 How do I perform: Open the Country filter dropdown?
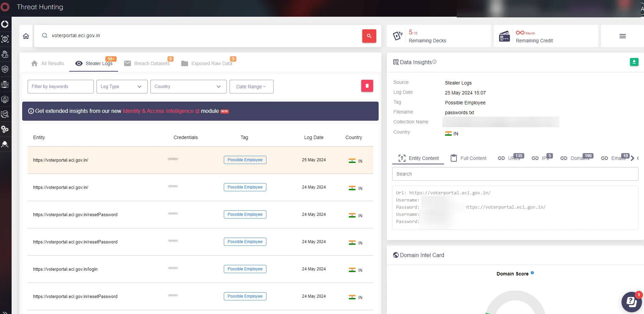coord(188,87)
